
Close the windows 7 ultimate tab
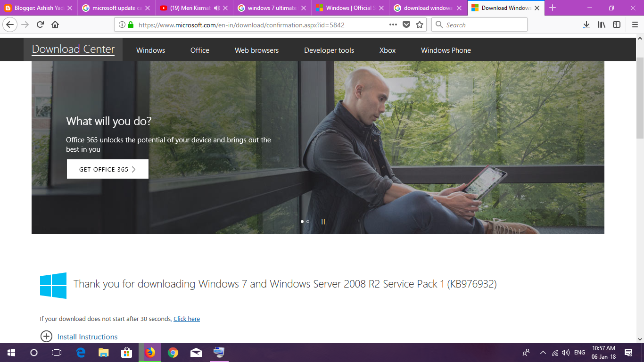click(304, 8)
